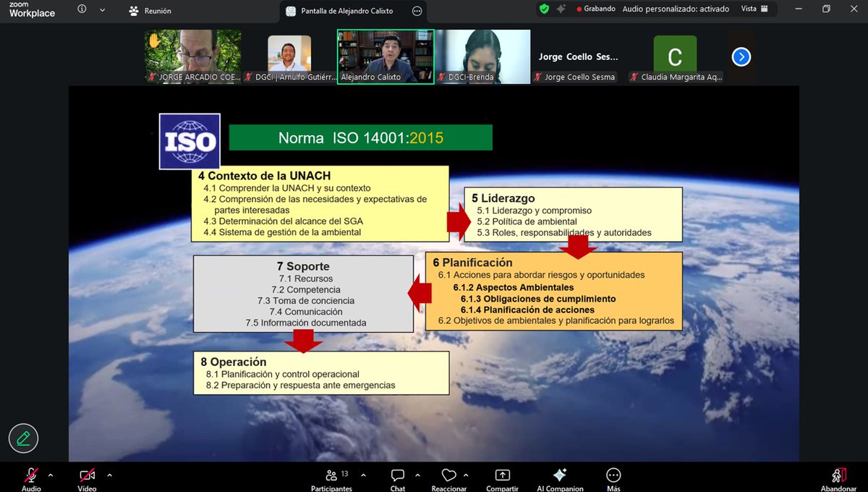Image resolution: width=868 pixels, height=492 pixels.
Task: Click 7.3 Toma de conciencia text
Action: [306, 300]
